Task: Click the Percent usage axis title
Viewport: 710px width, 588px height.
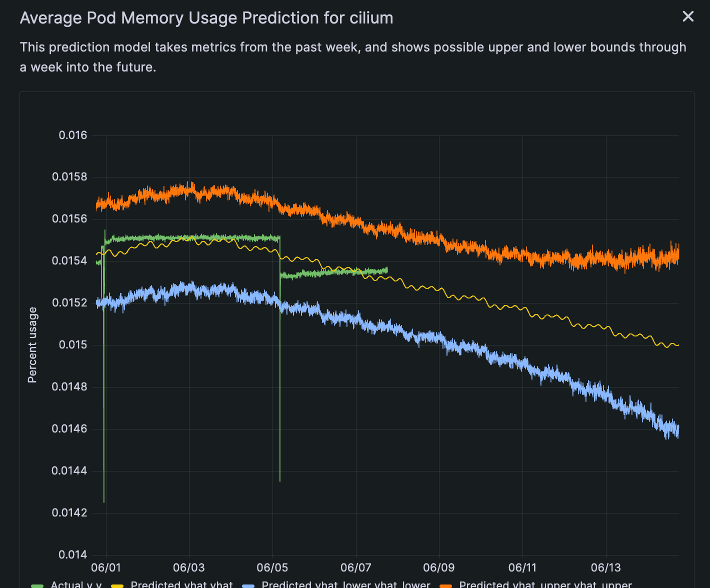Action: click(32, 345)
